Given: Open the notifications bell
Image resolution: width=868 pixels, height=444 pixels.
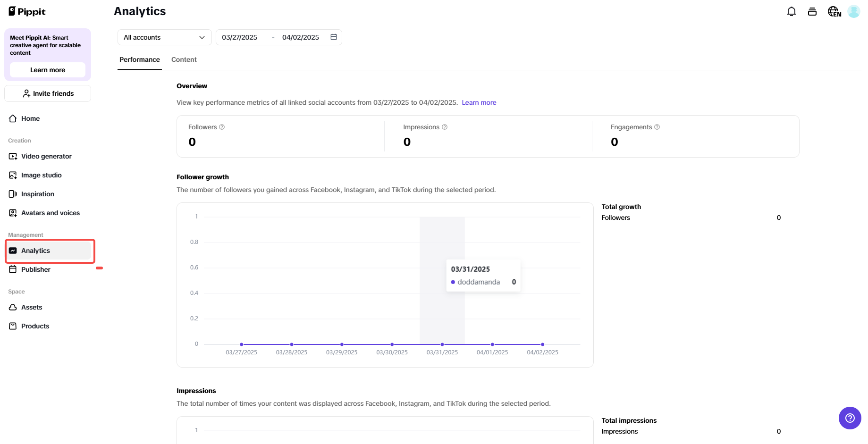Looking at the screenshot, I should point(792,12).
